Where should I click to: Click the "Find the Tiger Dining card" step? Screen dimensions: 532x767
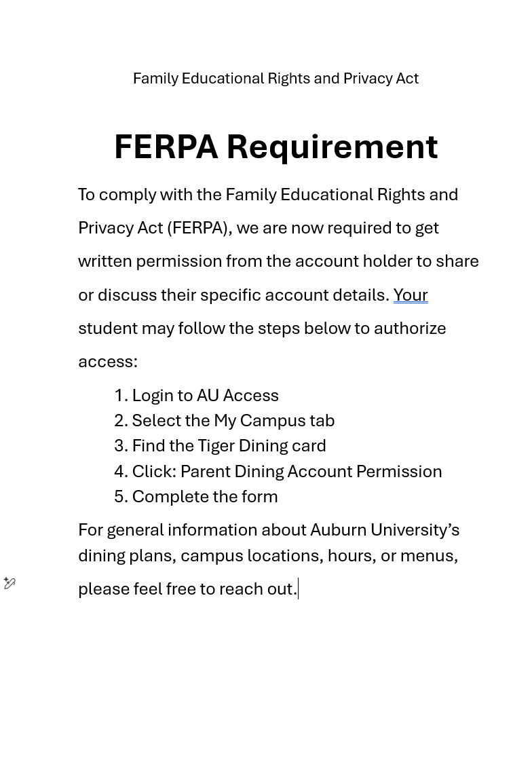point(229,445)
